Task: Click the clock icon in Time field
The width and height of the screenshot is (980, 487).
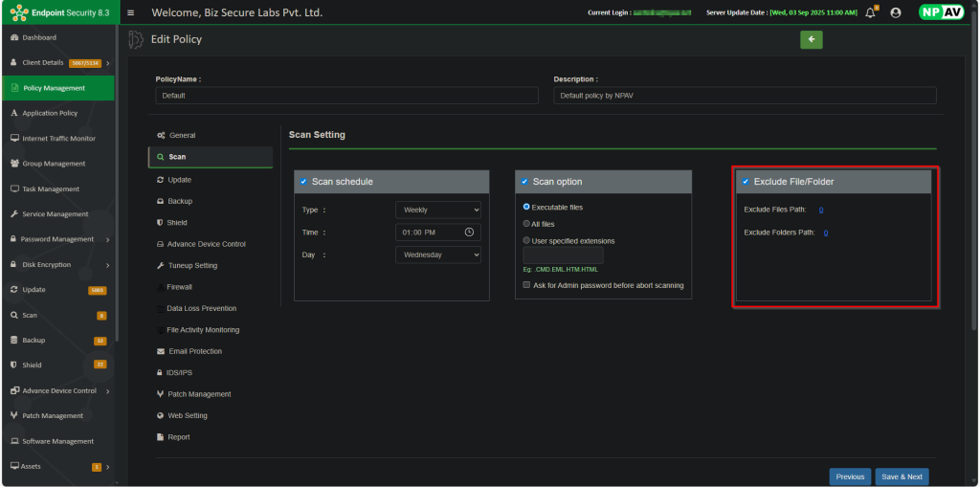Action: pyautogui.click(x=469, y=232)
